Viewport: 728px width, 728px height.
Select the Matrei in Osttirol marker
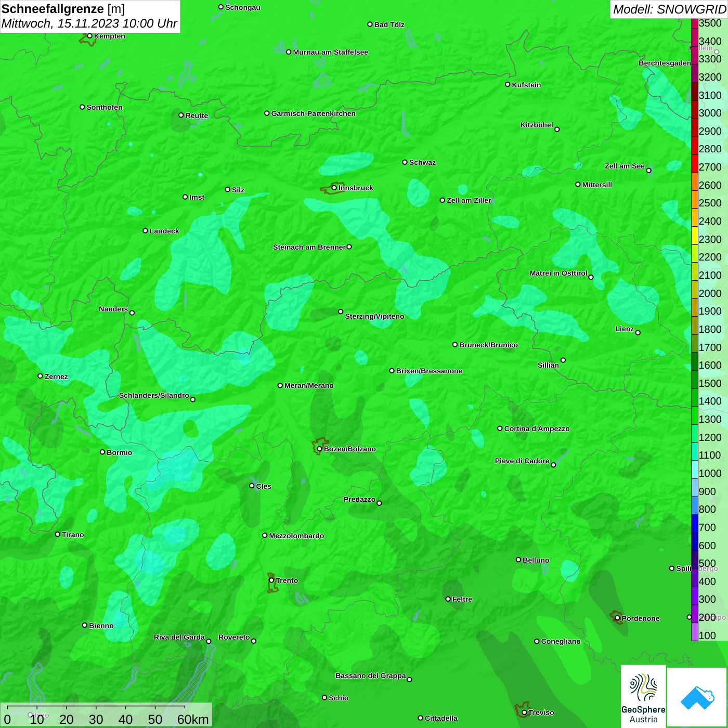(x=591, y=277)
